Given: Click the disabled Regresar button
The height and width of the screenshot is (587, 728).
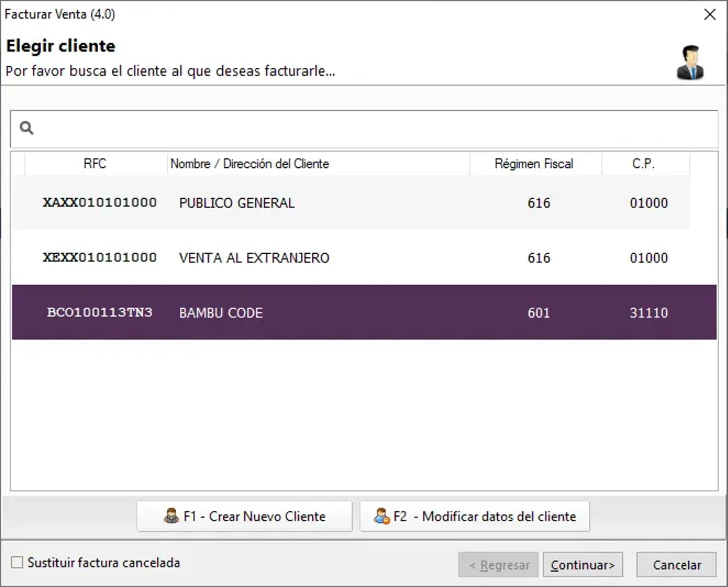Looking at the screenshot, I should click(x=497, y=564).
